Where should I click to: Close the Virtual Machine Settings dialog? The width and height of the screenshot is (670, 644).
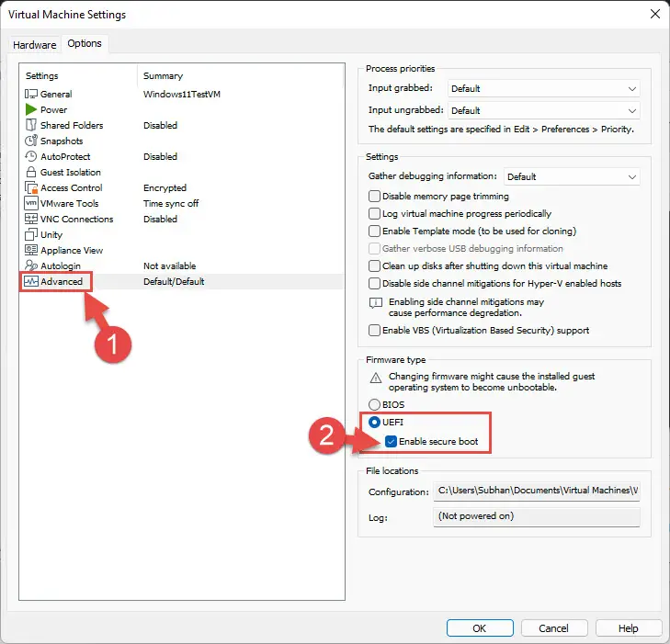click(655, 14)
